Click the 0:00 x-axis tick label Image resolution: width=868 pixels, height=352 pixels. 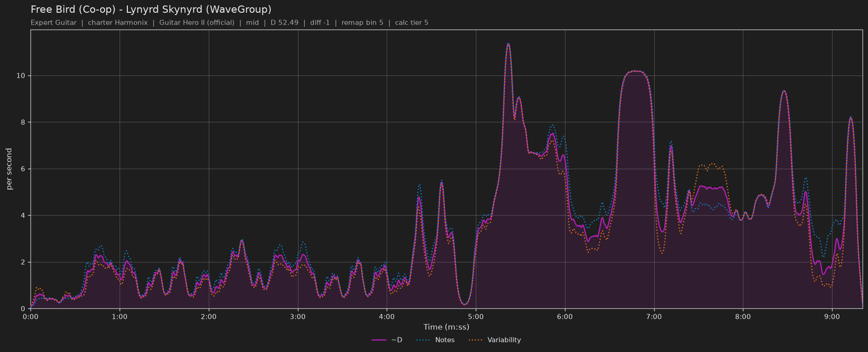pyautogui.click(x=31, y=317)
